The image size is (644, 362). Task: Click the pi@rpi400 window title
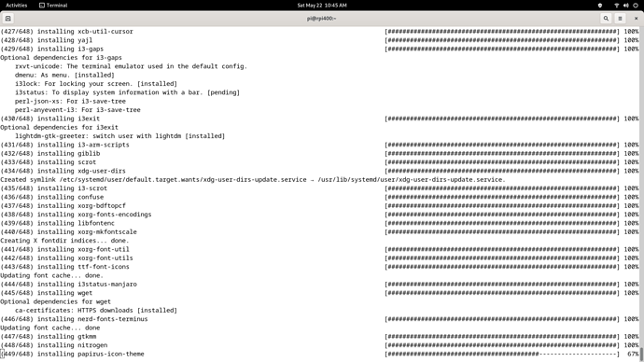322,19
